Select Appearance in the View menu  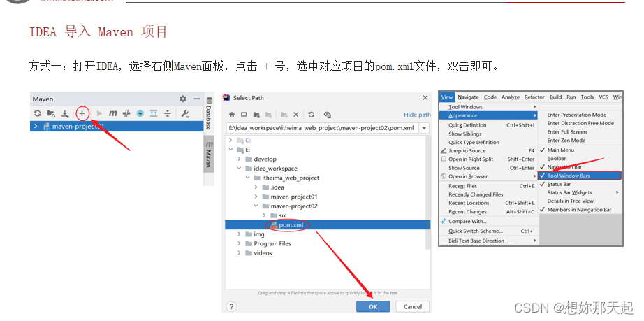pyautogui.click(x=488, y=115)
